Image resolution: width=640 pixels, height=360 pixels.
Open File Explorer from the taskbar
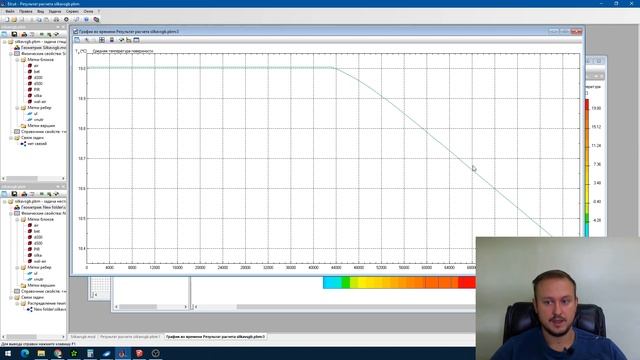tap(41, 353)
